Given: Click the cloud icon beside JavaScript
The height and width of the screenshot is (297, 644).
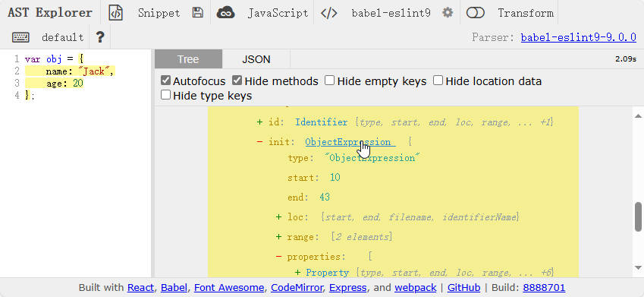Looking at the screenshot, I should (x=225, y=13).
